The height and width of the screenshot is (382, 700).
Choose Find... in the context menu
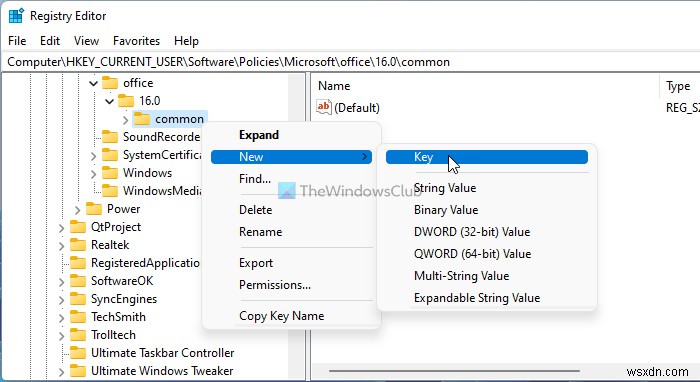point(255,179)
